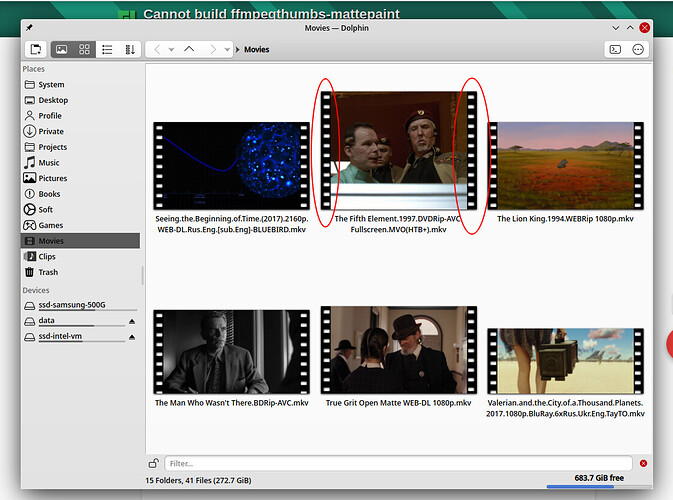Screen dimensions: 673x500
Task: Open Music in Places
Action: [x=81, y=163]
